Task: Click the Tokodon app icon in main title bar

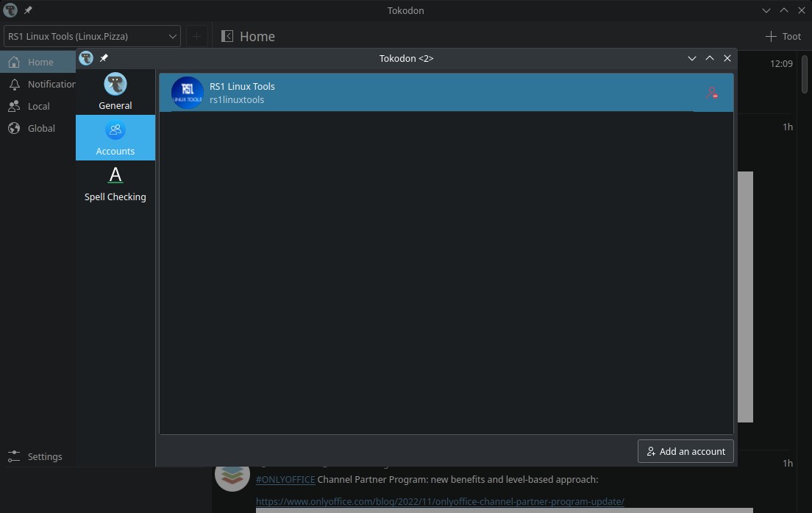Action: [x=10, y=10]
